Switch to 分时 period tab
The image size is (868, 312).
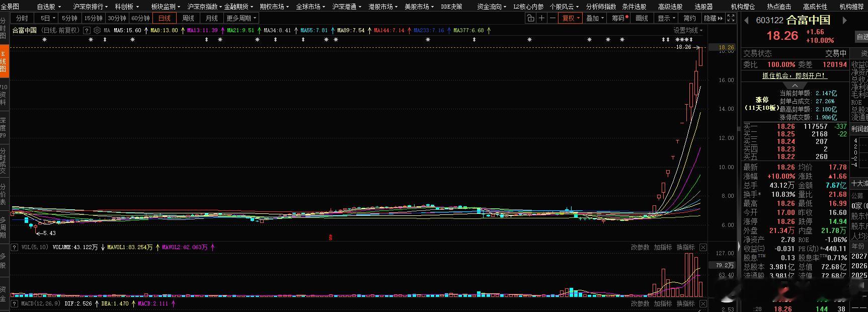click(x=23, y=18)
